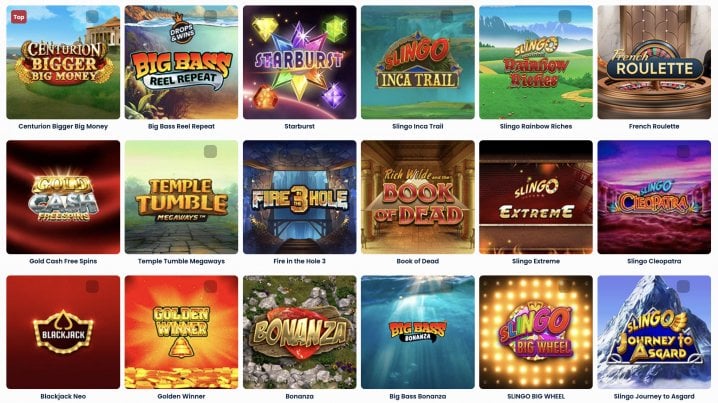The image size is (718, 403).
Task: Click the square corner badge on Blackjack Neo tile
Action: pyautogui.click(x=92, y=287)
